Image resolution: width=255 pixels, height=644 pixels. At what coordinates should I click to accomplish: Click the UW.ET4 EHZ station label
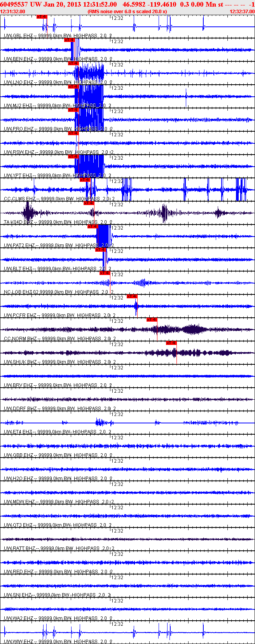[18, 432]
